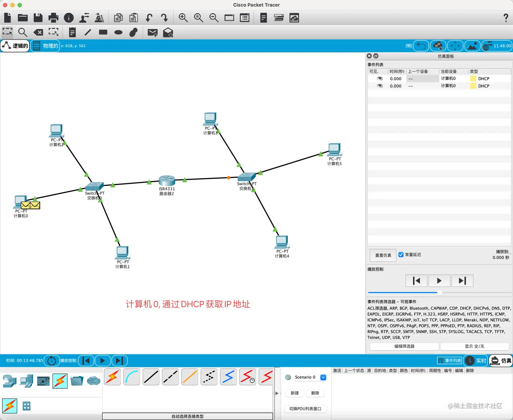Create a scenario with 新建 button

294,393
